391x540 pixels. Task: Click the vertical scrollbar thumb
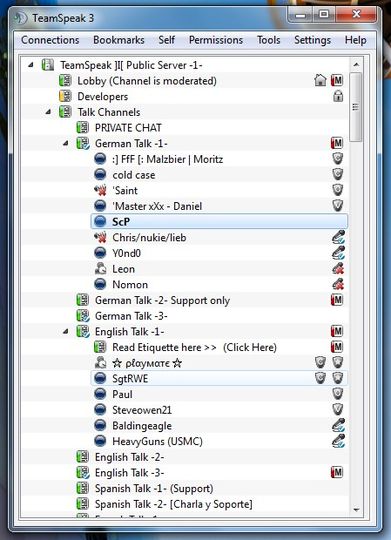pyautogui.click(x=356, y=107)
